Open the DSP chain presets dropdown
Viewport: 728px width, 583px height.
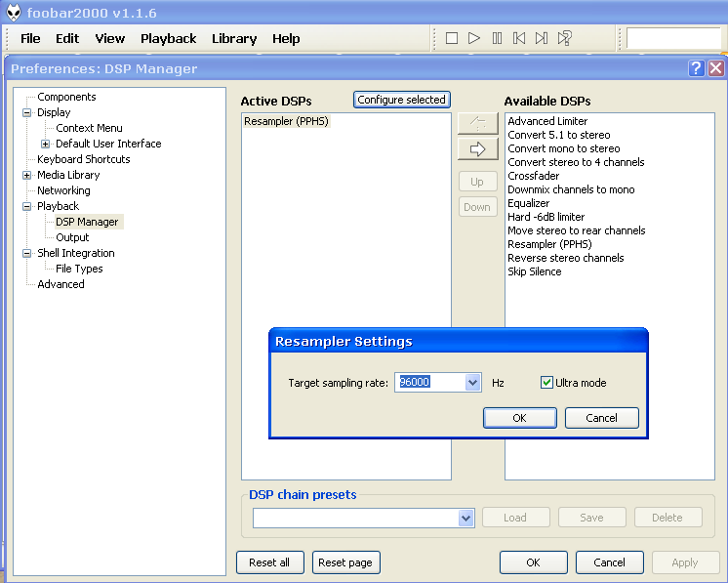(x=465, y=518)
